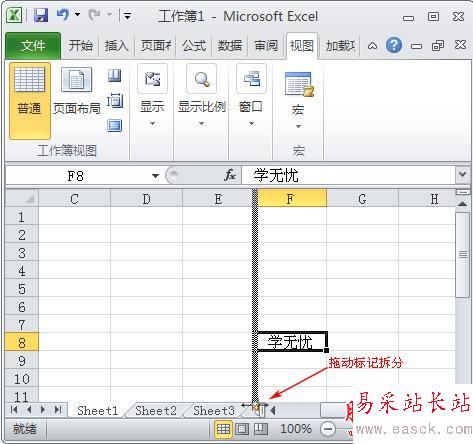Viewport: 473px width, 444px height.
Task: Restore the workbook window size
Action: pos(438,46)
